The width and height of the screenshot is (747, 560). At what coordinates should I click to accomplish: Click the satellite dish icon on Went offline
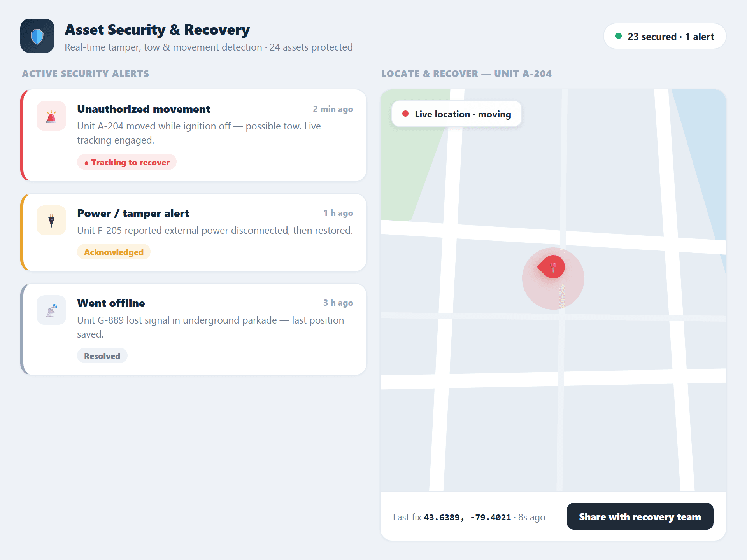[51, 310]
